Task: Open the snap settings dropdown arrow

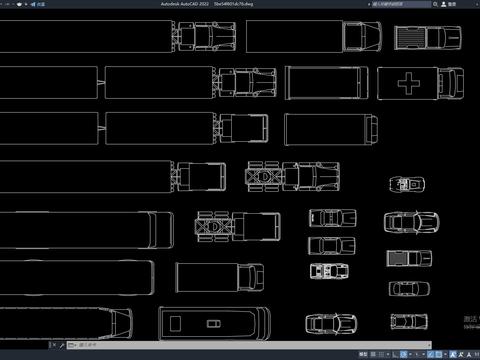Action: (x=388, y=354)
